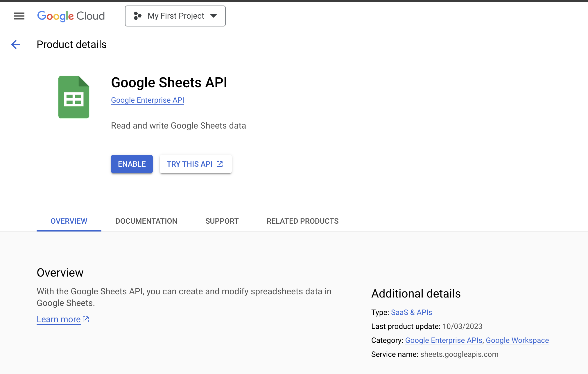Click the Product details heading text
The image size is (588, 374).
pyautogui.click(x=71, y=44)
